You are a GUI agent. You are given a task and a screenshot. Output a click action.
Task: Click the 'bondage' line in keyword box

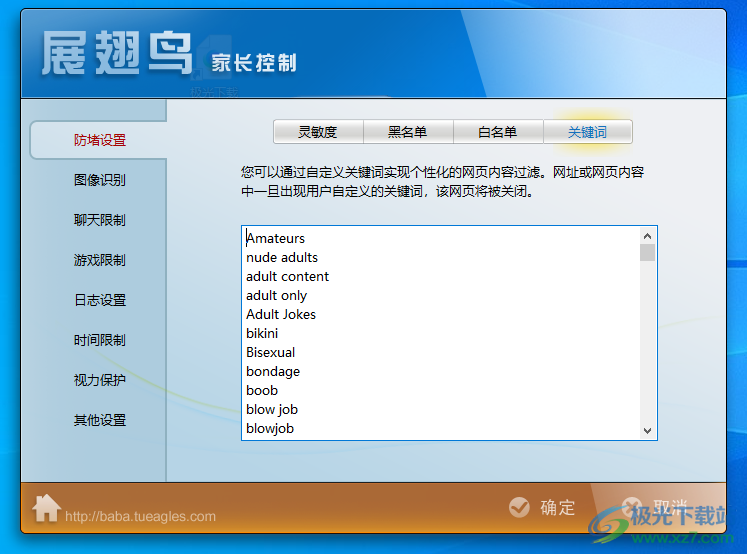[273, 371]
